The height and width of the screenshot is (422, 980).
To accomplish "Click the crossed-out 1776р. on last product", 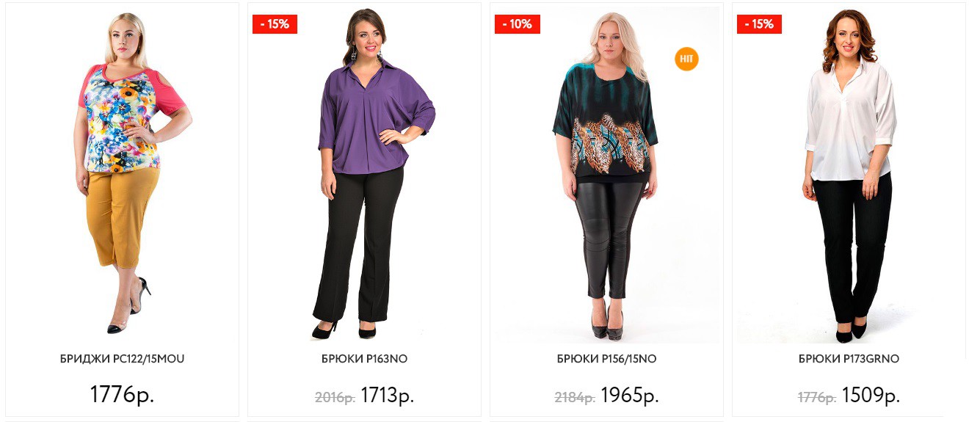I will (817, 398).
